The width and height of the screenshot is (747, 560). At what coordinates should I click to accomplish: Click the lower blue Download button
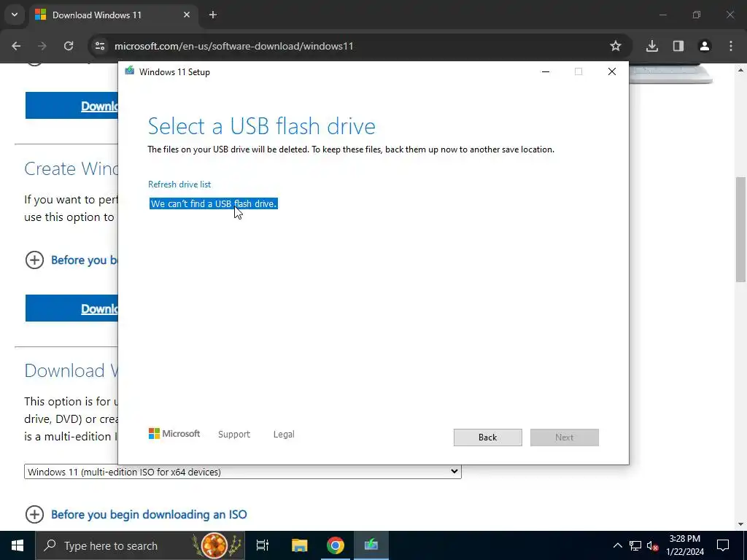(71, 308)
